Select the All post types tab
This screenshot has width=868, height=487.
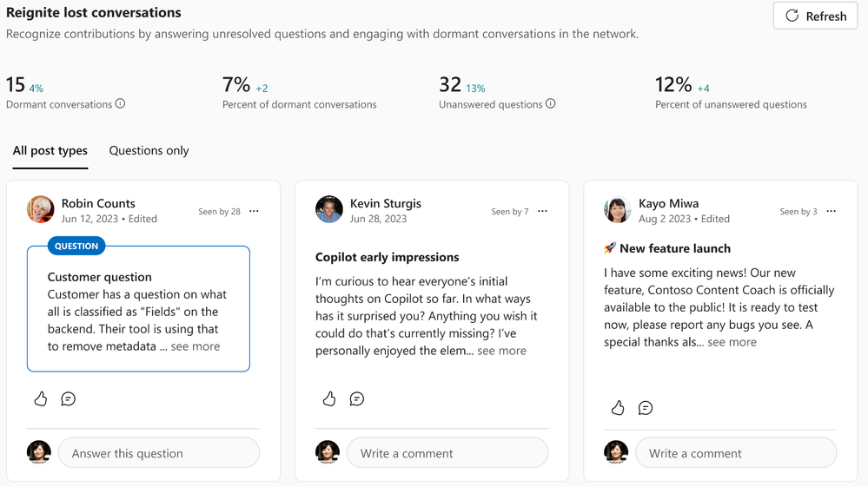(x=50, y=150)
